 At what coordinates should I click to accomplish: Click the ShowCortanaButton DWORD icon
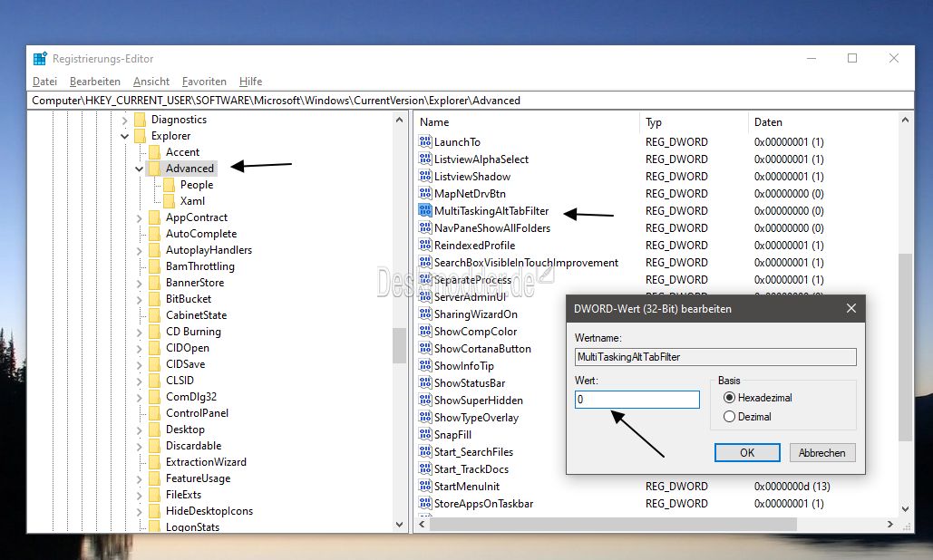pyautogui.click(x=425, y=348)
